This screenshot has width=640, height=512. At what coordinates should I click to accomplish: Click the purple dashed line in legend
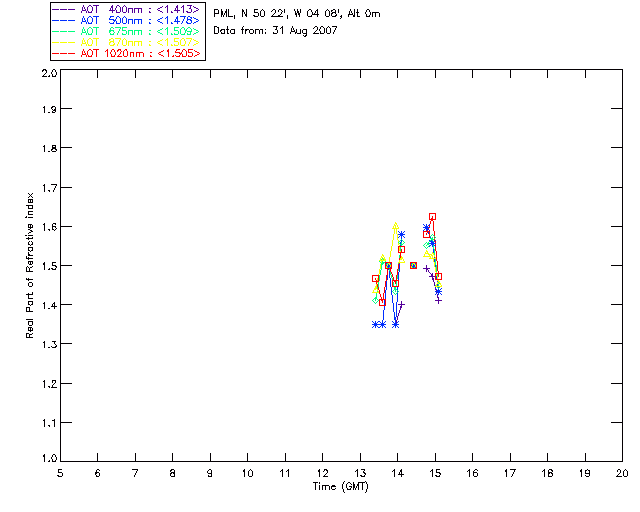click(x=64, y=9)
